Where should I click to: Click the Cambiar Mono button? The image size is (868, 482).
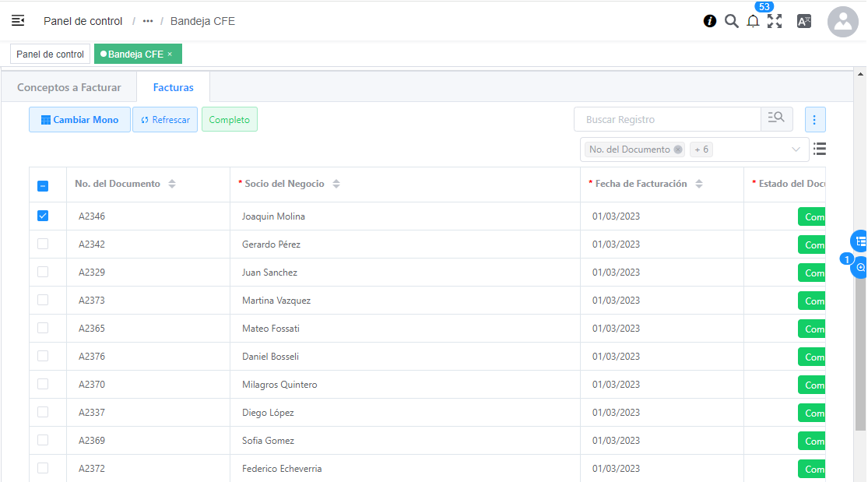79,120
